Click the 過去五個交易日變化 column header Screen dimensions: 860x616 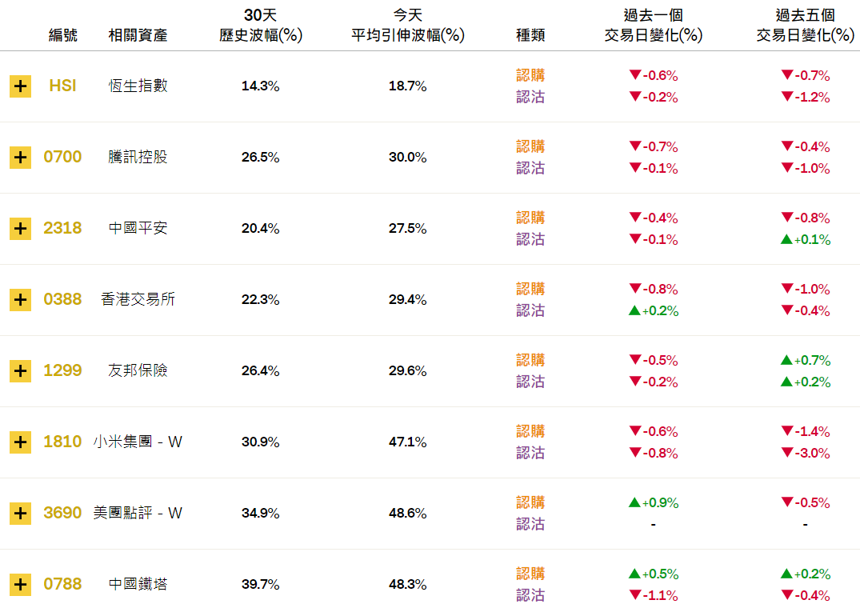[x=805, y=26]
